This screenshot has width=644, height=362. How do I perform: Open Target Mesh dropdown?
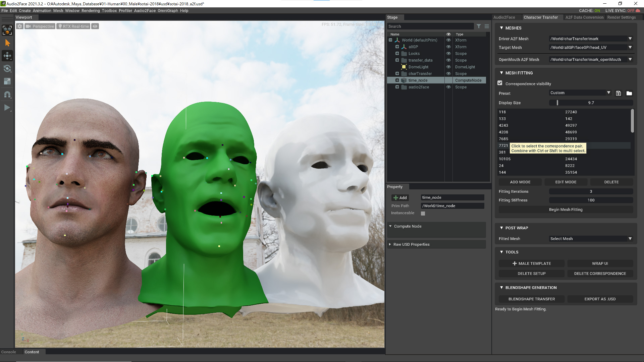(x=591, y=47)
